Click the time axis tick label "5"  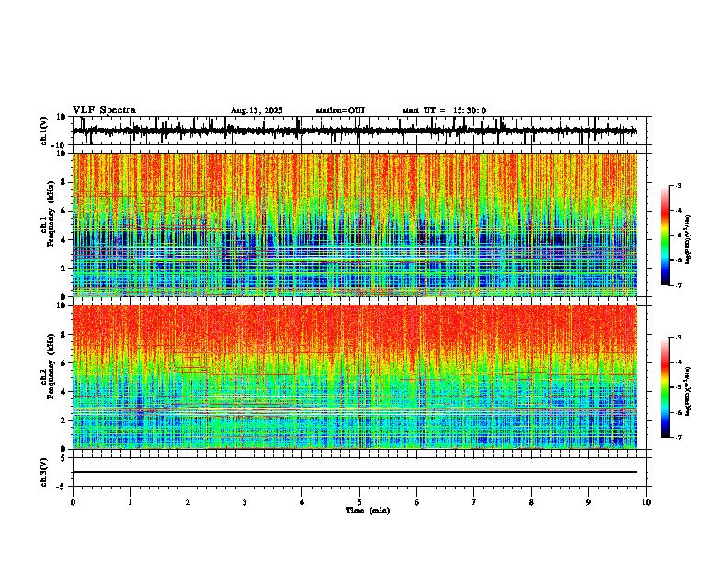coord(359,502)
